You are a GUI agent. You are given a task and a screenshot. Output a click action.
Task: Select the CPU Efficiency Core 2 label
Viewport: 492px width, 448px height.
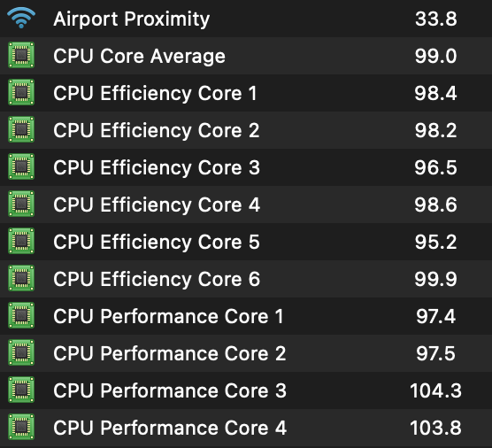point(157,130)
